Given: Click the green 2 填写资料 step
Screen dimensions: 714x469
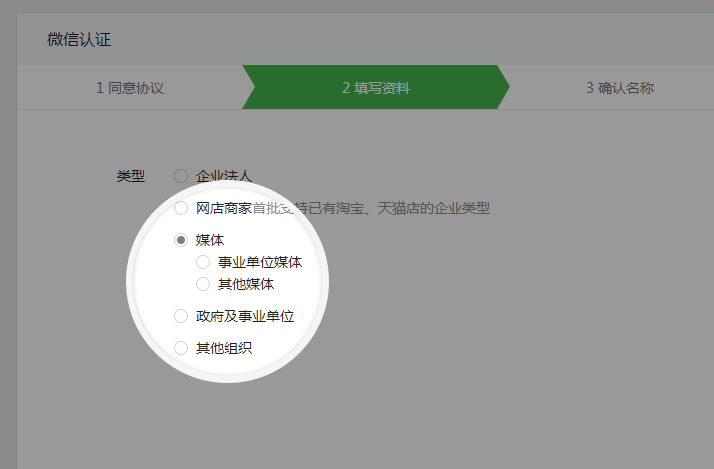Looking at the screenshot, I should click(x=375, y=88).
